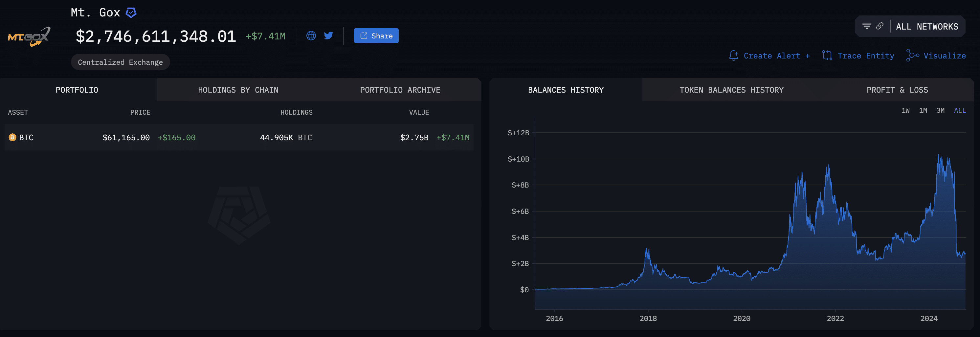
Task: Click Create Alert + link
Action: (x=776, y=56)
